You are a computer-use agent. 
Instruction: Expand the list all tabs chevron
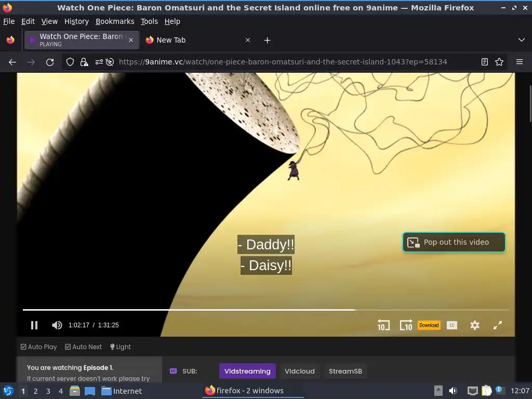pyautogui.click(x=522, y=40)
